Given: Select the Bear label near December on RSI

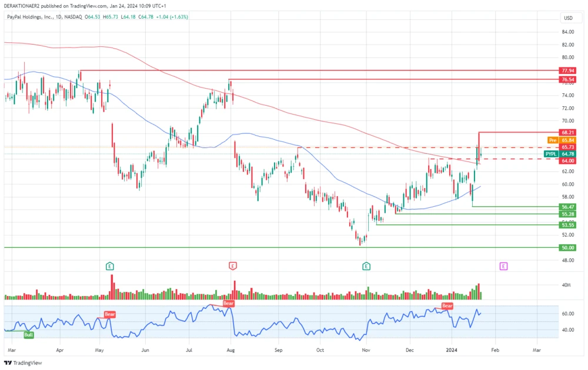Looking at the screenshot, I should (447, 306).
